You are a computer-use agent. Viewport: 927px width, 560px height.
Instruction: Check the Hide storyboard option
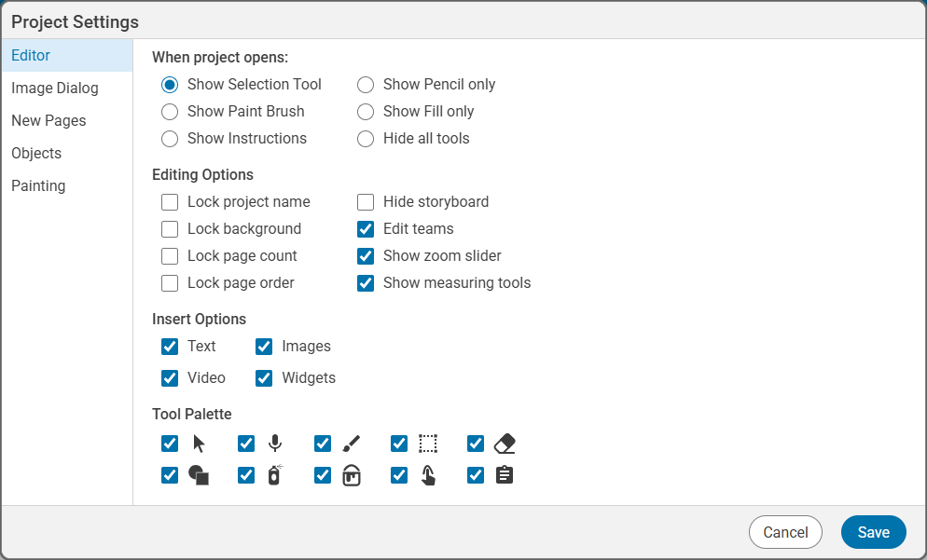click(365, 201)
